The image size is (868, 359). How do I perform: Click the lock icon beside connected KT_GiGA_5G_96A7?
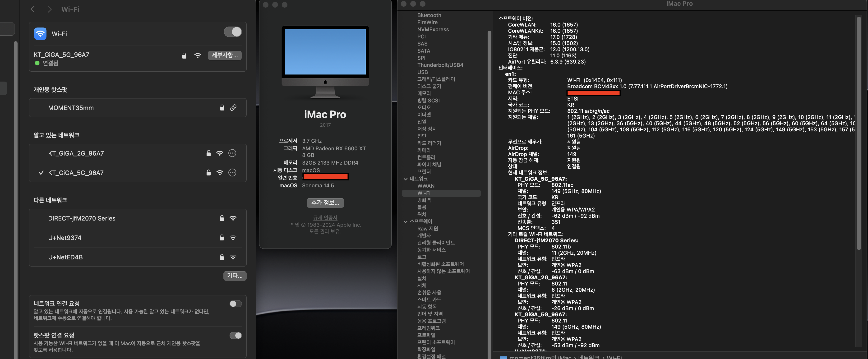coord(184,55)
